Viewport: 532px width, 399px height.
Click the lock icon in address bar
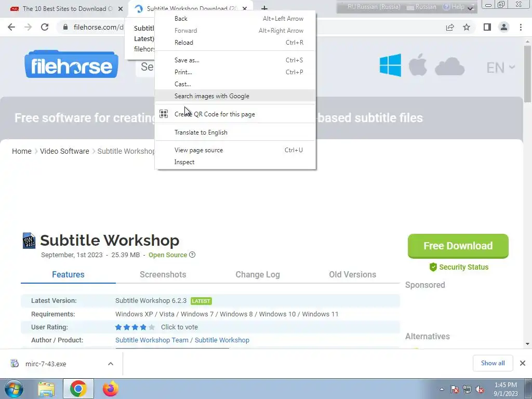(65, 27)
